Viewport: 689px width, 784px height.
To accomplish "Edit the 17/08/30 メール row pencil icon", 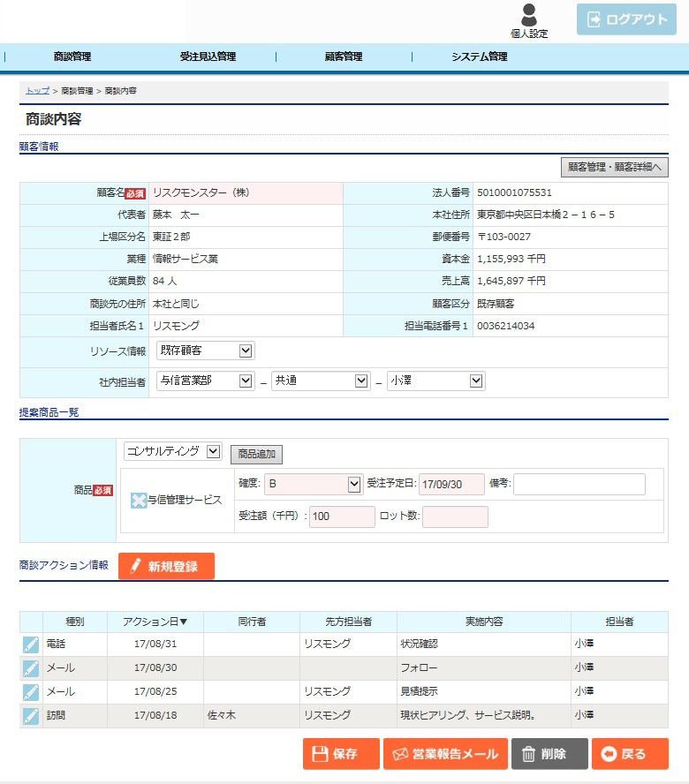I will [x=31, y=668].
